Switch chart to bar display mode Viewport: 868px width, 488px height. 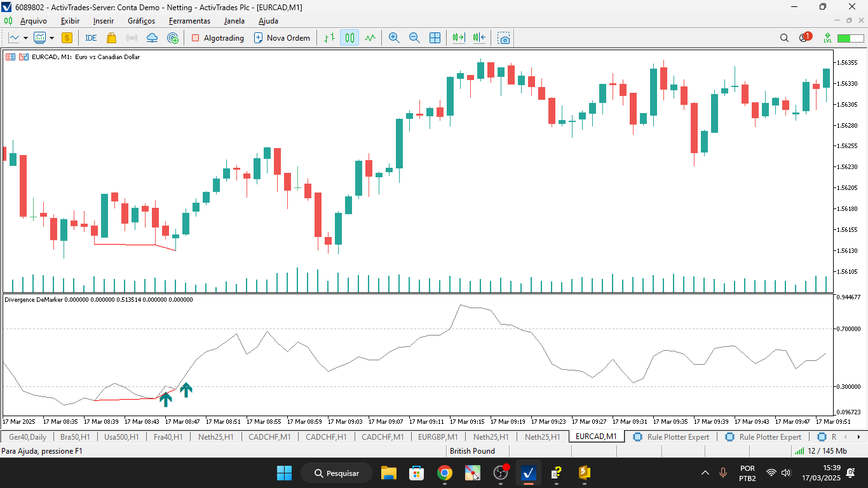pos(330,37)
